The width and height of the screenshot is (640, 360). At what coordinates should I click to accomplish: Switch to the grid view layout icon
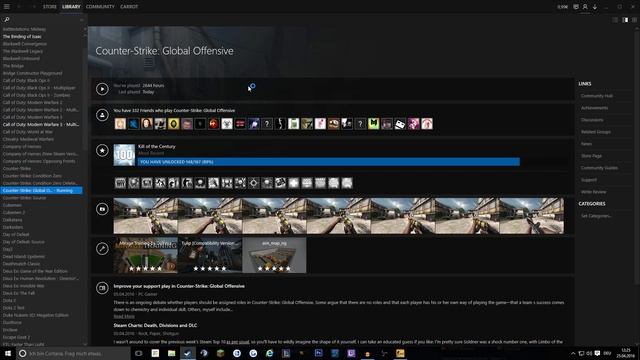pyautogui.click(x=634, y=20)
